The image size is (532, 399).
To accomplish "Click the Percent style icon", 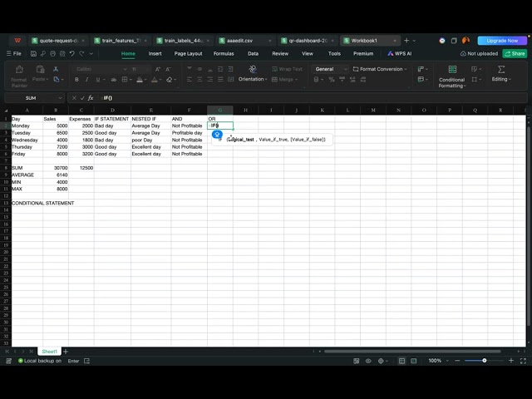I will (332, 80).
